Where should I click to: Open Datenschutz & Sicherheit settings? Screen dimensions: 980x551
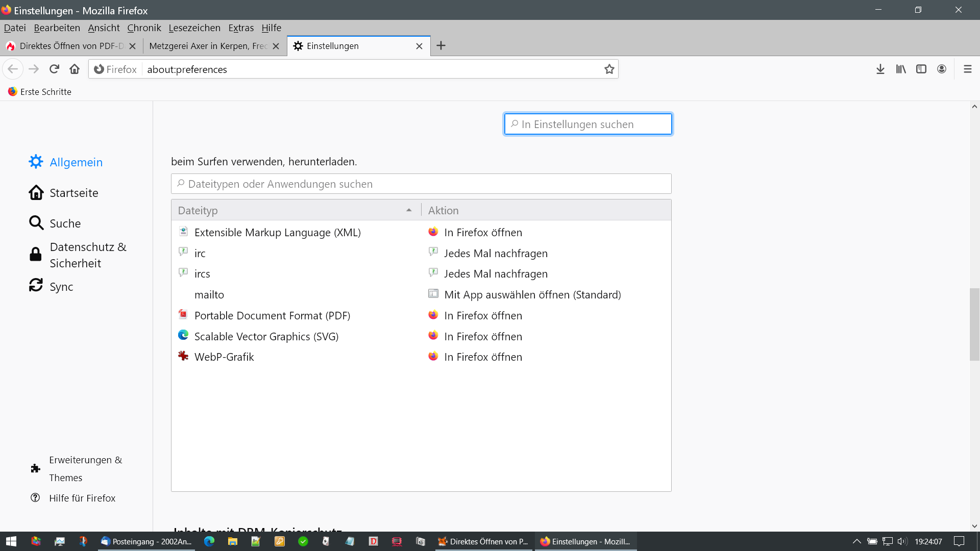[88, 255]
